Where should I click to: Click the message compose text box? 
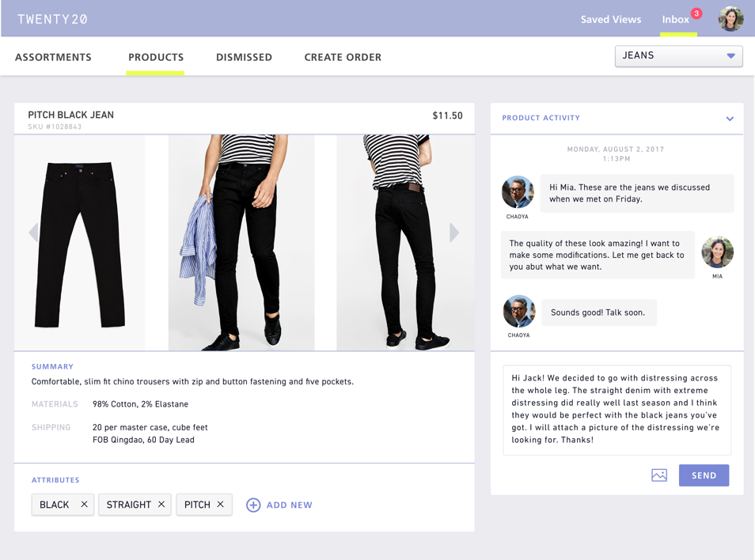click(617, 410)
